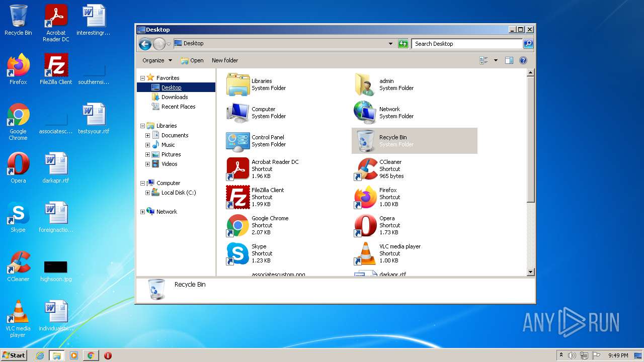644x362 pixels.
Task: Open address bar history dropdown arrow
Action: pyautogui.click(x=390, y=44)
